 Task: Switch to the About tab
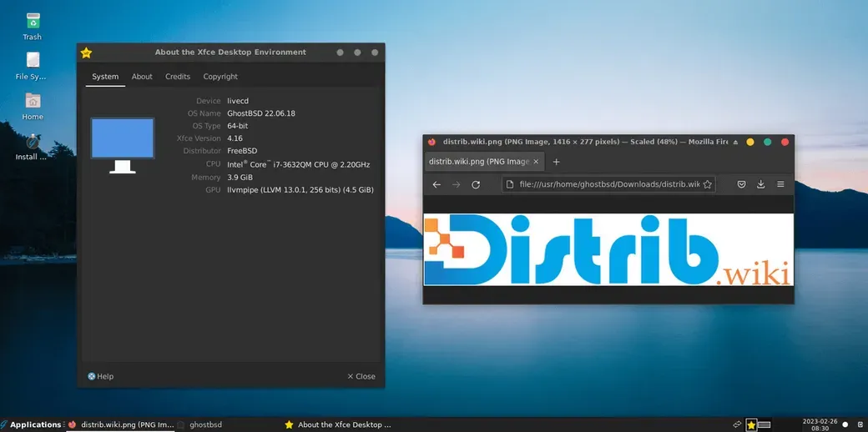142,77
